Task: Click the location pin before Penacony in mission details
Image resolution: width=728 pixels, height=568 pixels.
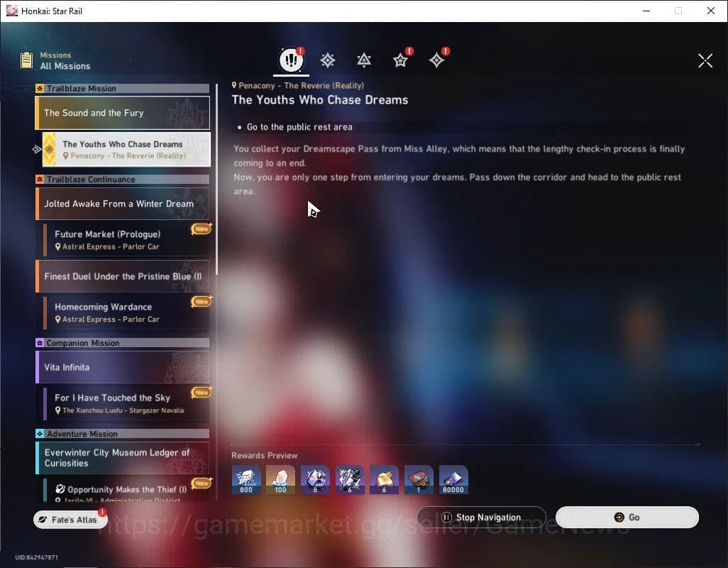Action: tap(234, 85)
